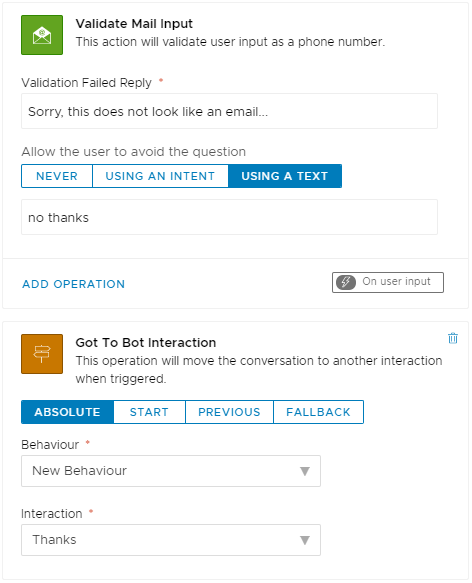The height and width of the screenshot is (583, 472).
Task: Switch to the FALLBACK tab
Action: tap(318, 412)
